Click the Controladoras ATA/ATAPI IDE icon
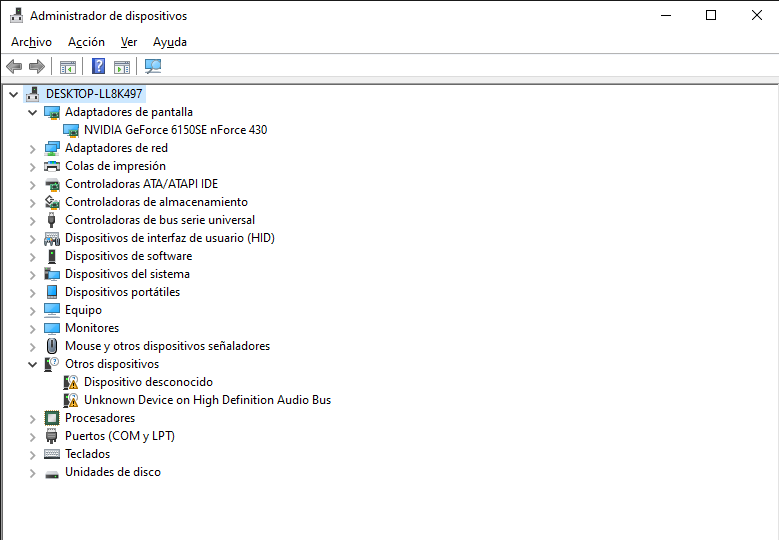The width and height of the screenshot is (779, 540). point(52,184)
